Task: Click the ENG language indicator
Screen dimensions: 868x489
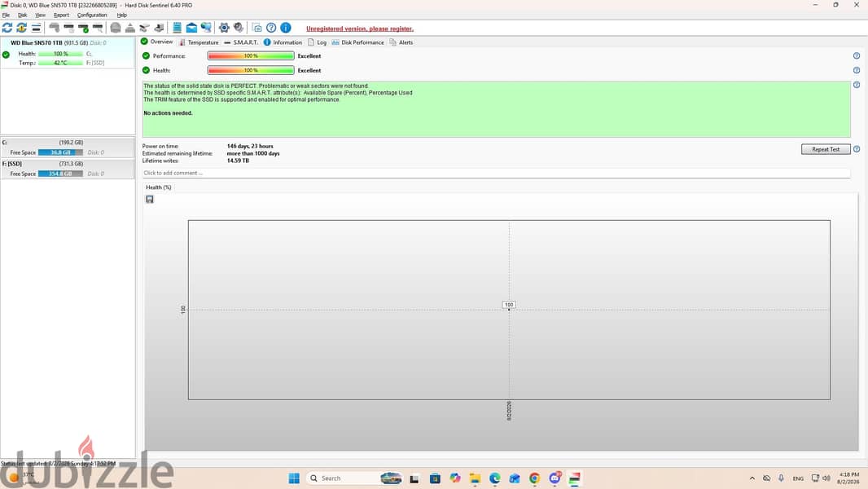Action: (798, 478)
